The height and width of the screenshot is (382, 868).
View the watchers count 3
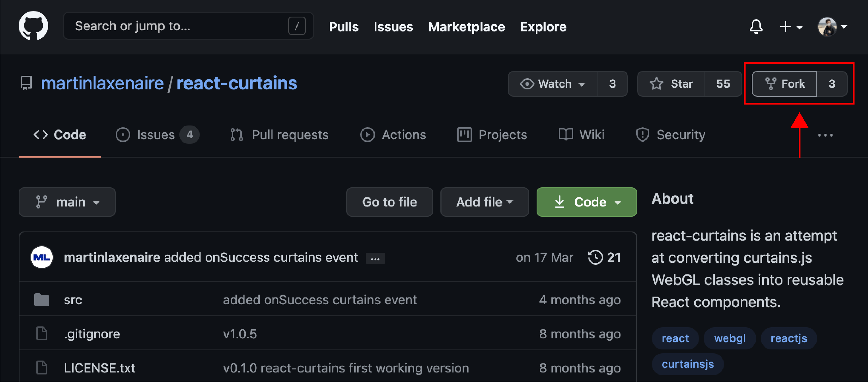pyautogui.click(x=612, y=84)
